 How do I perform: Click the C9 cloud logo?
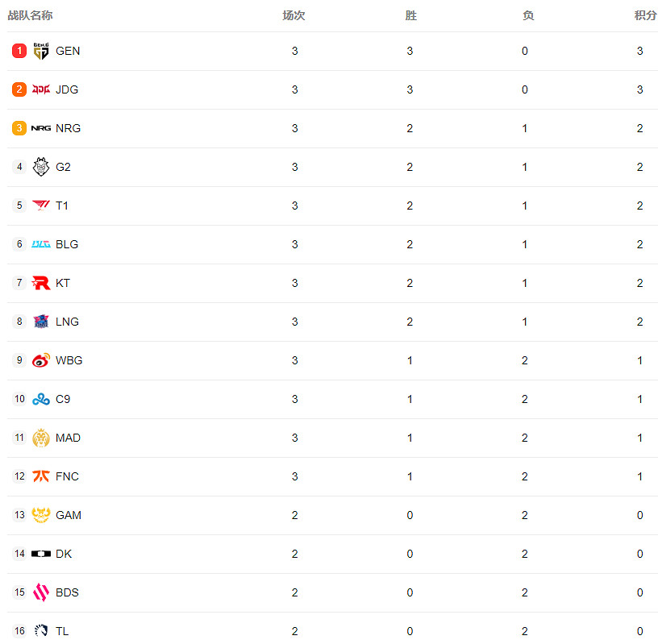(41, 399)
